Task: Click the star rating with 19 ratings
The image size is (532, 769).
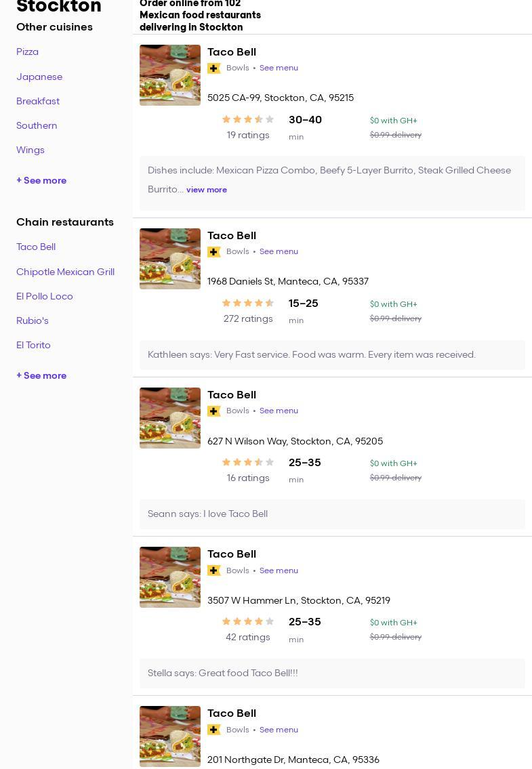Action: point(248,120)
